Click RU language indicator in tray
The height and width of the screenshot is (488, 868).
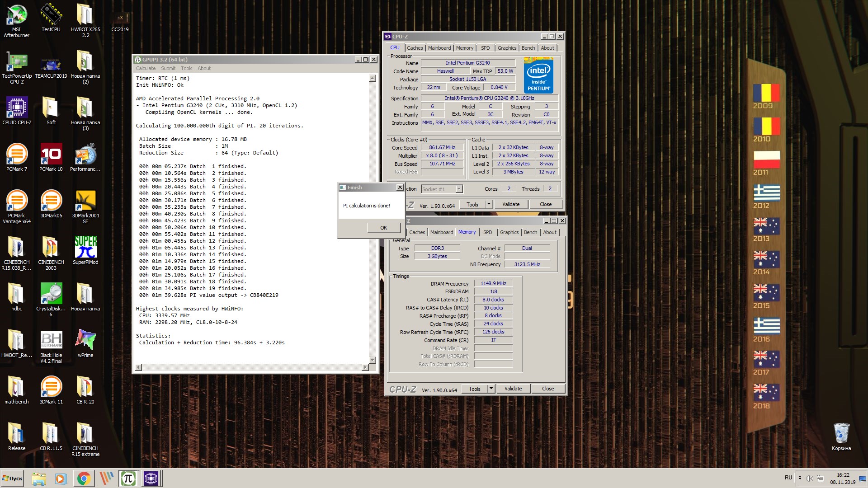[788, 478]
